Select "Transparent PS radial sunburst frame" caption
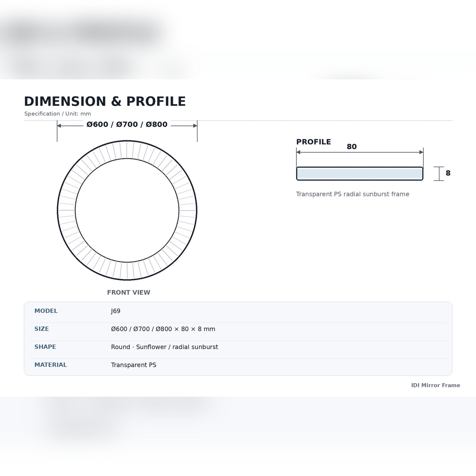Image resolution: width=476 pixels, height=476 pixels. click(x=353, y=194)
